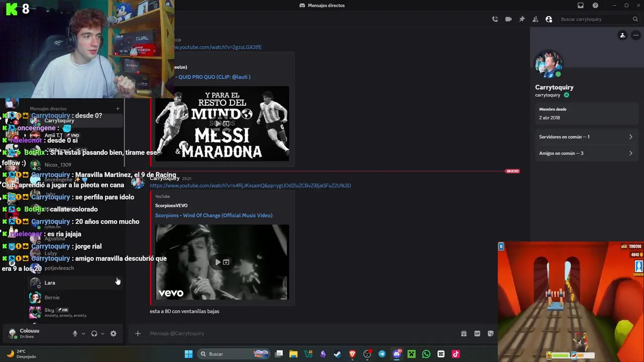Image resolution: width=644 pixels, height=362 pixels.
Task: Click the taskbar Buscar search box
Action: (234, 354)
